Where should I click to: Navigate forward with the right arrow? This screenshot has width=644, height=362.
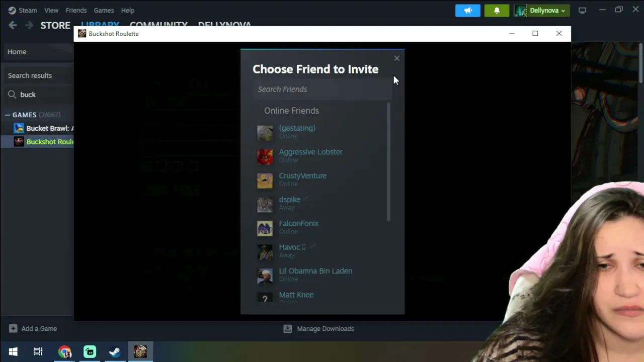[x=29, y=25]
